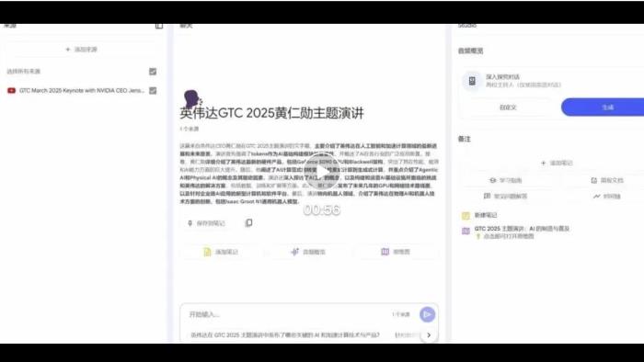Toggle the select all sources checkbox

(x=153, y=72)
